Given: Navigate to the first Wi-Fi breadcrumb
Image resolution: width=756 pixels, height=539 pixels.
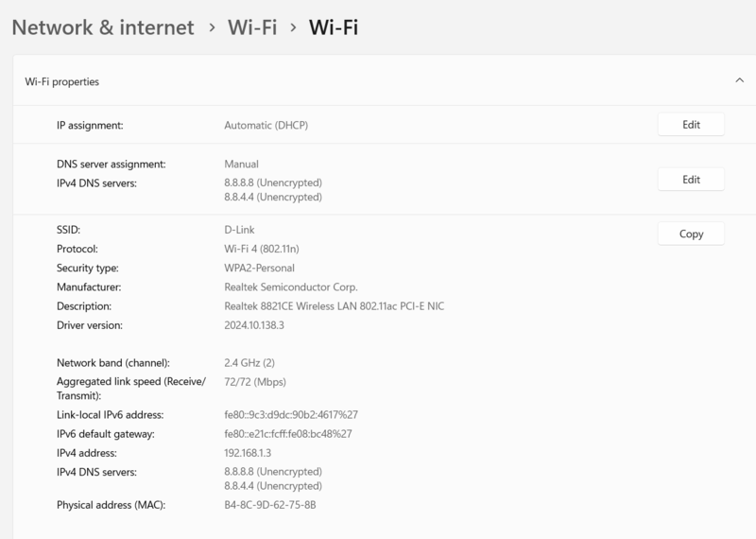Looking at the screenshot, I should point(251,27).
